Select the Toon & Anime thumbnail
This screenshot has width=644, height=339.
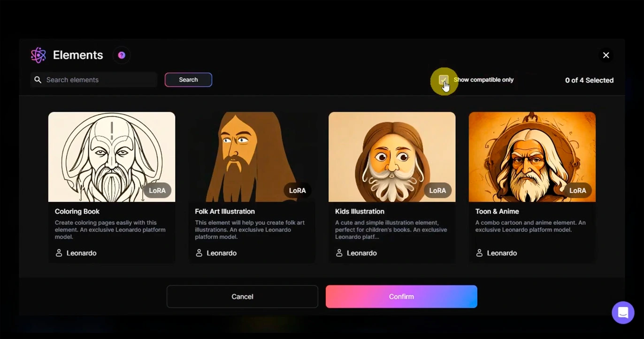pyautogui.click(x=532, y=157)
